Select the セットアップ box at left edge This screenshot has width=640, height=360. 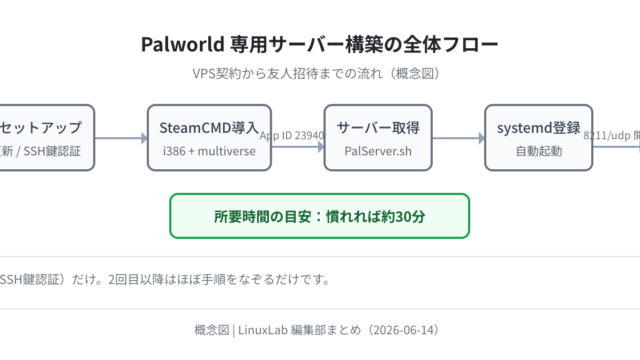[x=47, y=138]
